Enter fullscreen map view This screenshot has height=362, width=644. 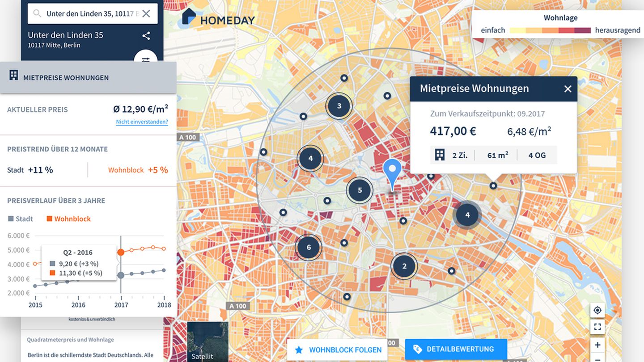click(597, 327)
